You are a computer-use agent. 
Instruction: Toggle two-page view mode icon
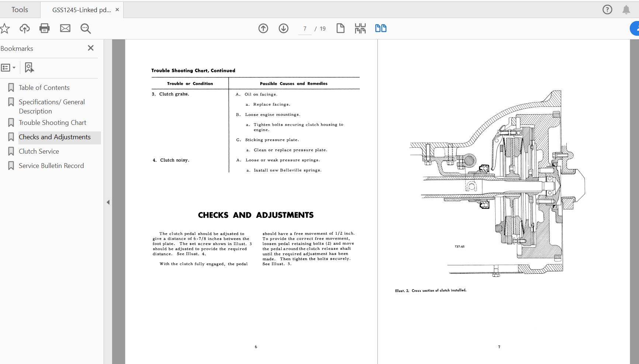(x=381, y=28)
